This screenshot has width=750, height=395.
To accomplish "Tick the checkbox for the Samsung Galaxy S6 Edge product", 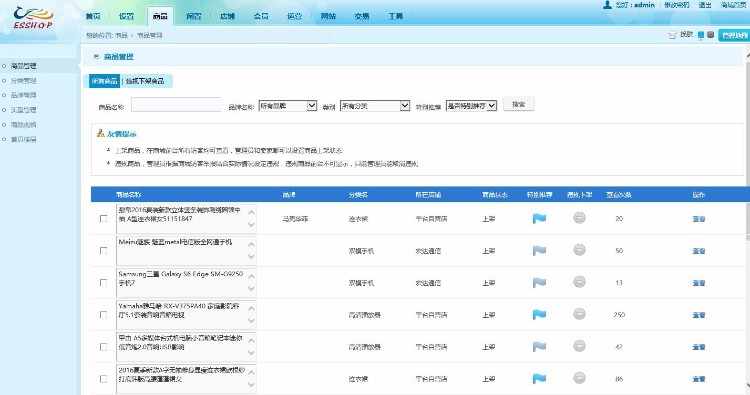I will click(103, 283).
